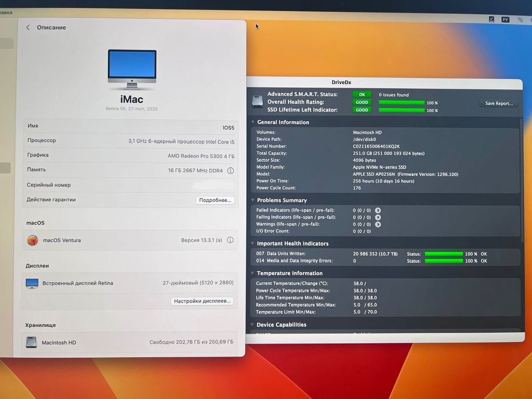Collapse the Problems Summary section
The height and width of the screenshot is (399, 532).
(253, 200)
